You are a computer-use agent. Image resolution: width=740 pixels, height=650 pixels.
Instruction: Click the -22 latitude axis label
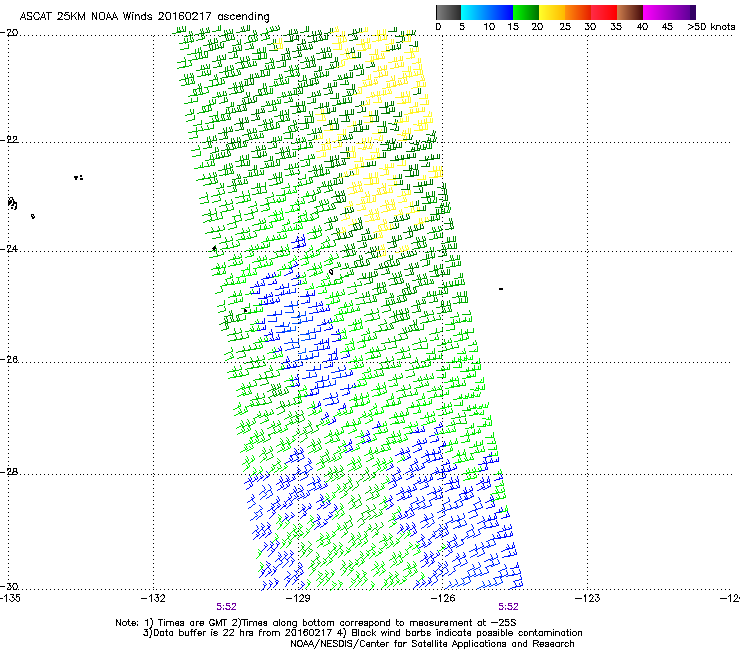point(9,140)
